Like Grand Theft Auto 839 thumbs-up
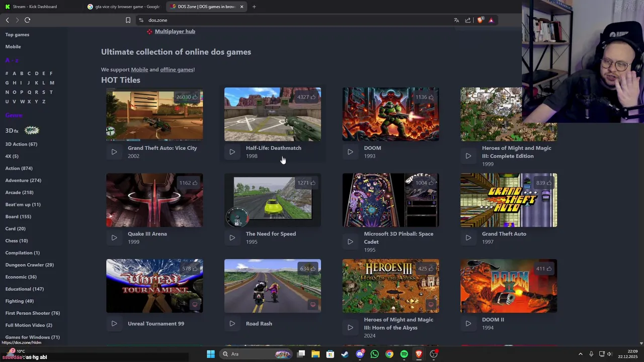Screen dimensions: 644x362 click(544, 183)
